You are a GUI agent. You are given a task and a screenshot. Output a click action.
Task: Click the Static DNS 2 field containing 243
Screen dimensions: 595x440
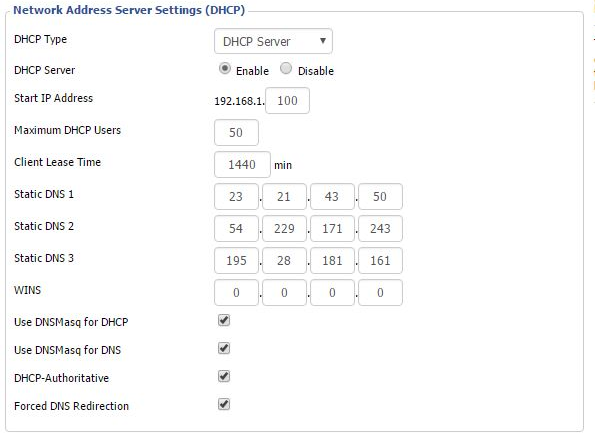pos(380,228)
